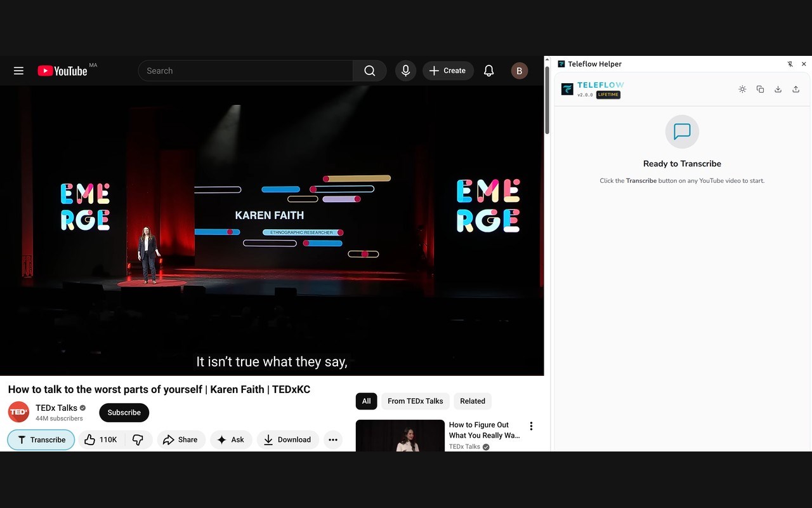Unpin the Teleflow Helper side panel
This screenshot has height=508, width=812.
tap(790, 64)
